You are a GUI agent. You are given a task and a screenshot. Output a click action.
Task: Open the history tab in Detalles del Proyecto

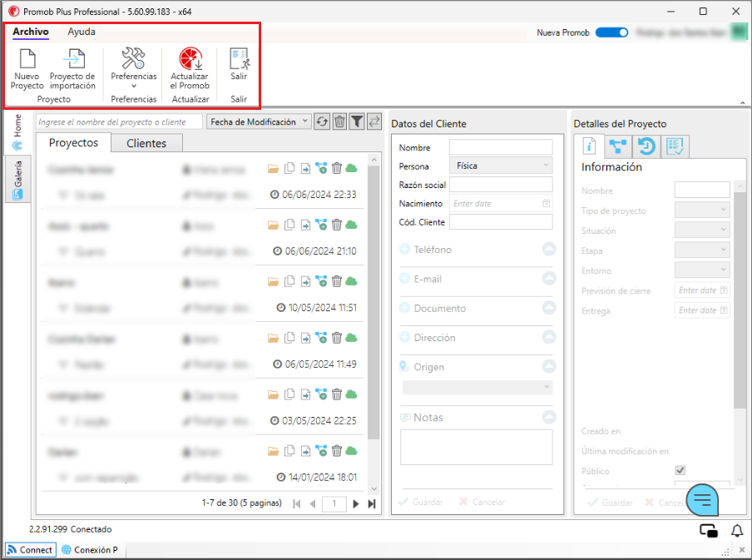tap(646, 146)
